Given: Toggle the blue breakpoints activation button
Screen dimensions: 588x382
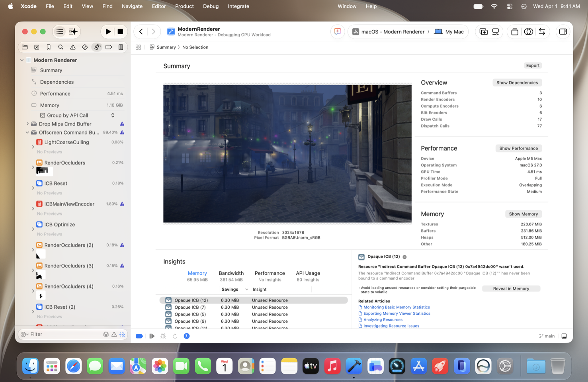Looking at the screenshot, I should tap(139, 336).
